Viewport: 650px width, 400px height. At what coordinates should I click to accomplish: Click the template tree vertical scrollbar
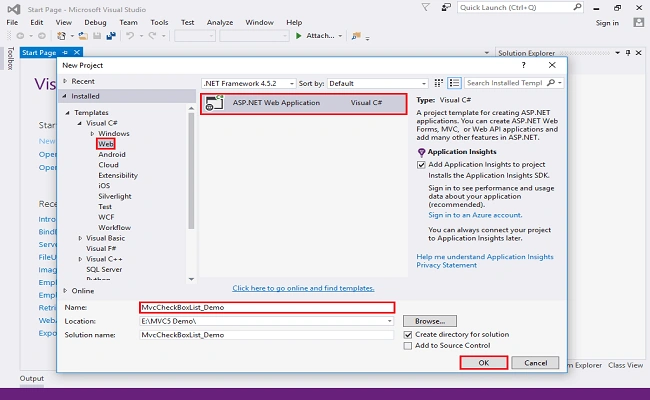[191, 171]
